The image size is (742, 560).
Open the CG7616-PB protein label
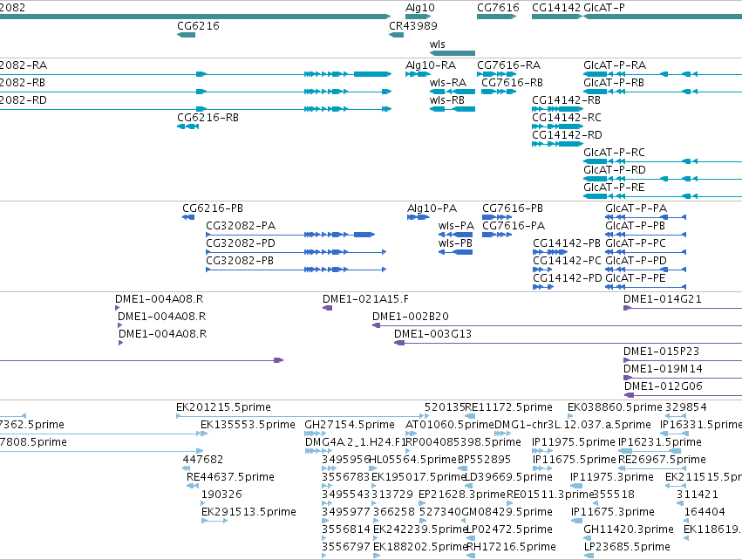point(513,208)
